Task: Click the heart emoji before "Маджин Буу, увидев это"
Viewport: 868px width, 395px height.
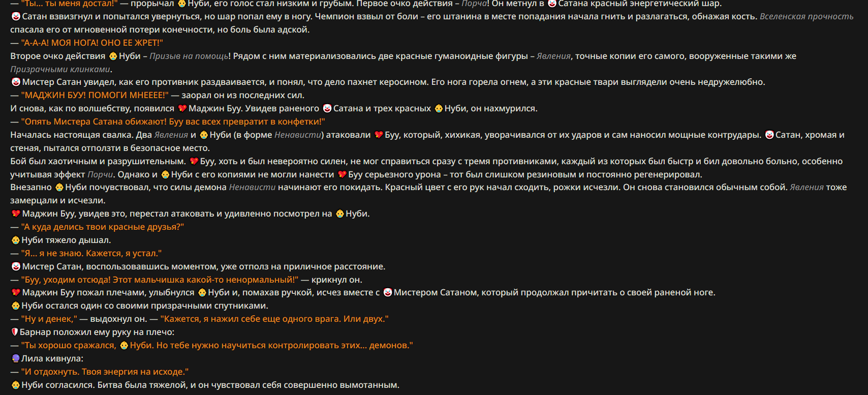Action: click(16, 214)
